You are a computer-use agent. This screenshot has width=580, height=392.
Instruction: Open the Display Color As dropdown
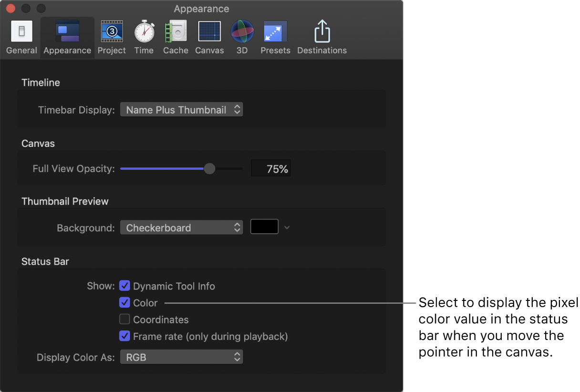[x=181, y=357]
